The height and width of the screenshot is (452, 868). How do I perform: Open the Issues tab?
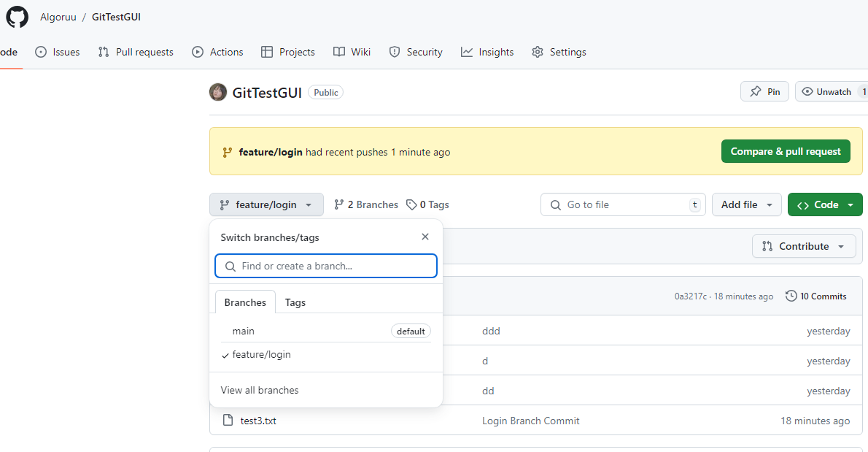58,52
